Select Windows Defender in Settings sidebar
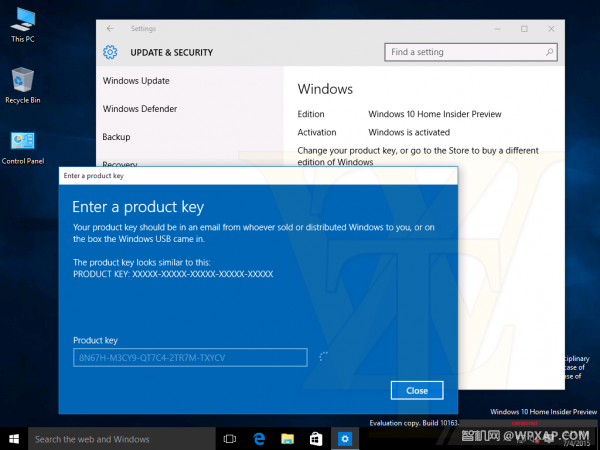This screenshot has height=450, width=600. [x=140, y=109]
